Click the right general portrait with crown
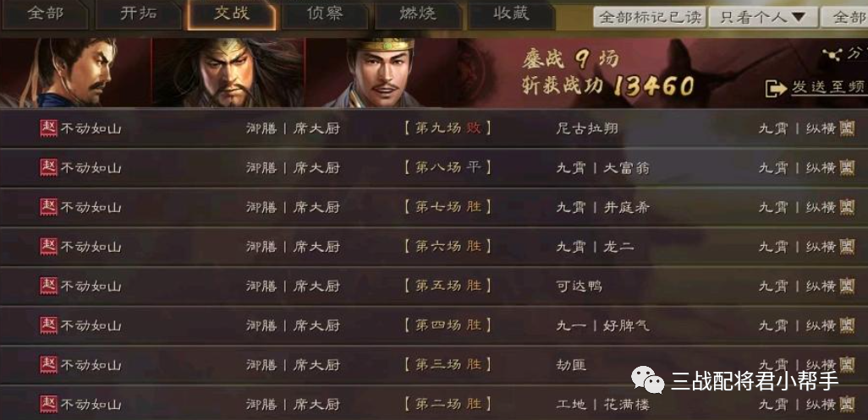This screenshot has width=868, height=420. [382, 73]
